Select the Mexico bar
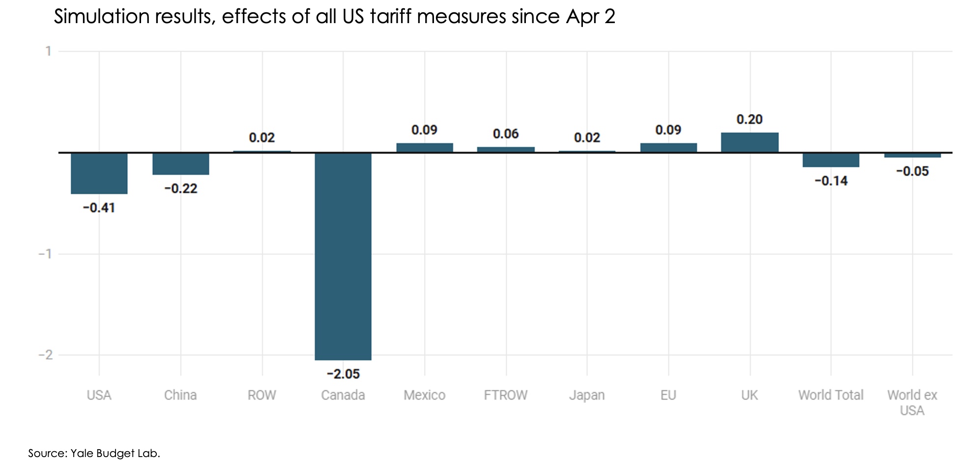The width and height of the screenshot is (980, 460). click(425, 148)
